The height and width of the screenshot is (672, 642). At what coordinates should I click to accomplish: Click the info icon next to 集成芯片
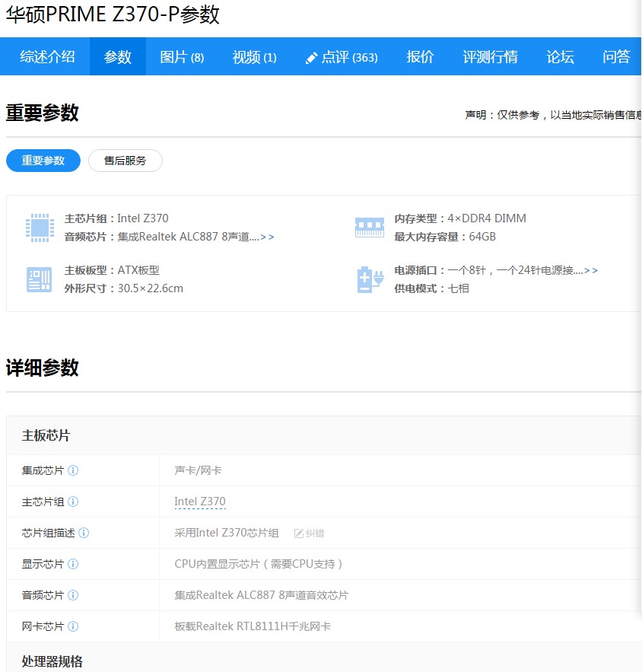73,470
